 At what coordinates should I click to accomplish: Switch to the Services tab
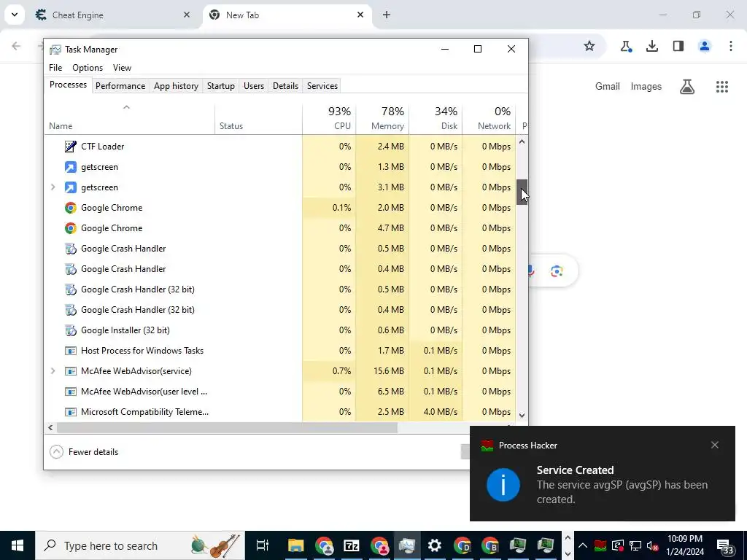coord(322,86)
